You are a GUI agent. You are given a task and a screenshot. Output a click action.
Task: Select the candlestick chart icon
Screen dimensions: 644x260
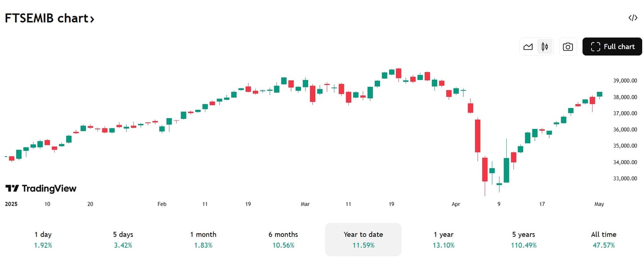pos(545,47)
